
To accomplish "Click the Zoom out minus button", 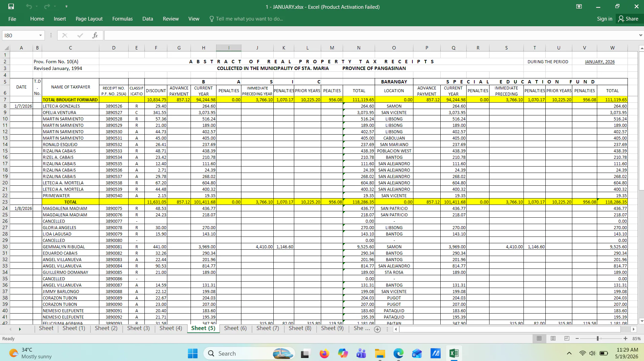I will coord(577,338).
